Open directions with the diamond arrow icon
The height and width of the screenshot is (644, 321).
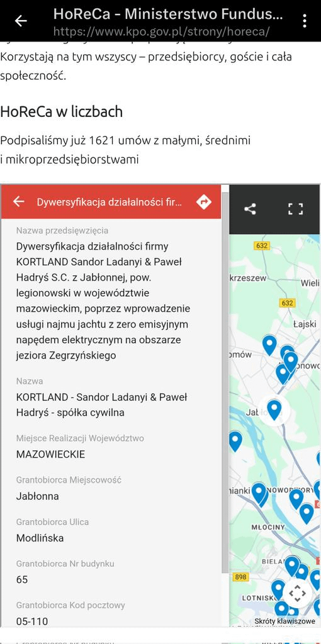click(x=204, y=202)
